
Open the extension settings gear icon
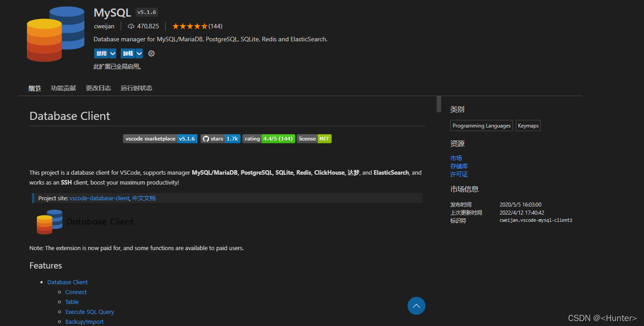pyautogui.click(x=151, y=53)
